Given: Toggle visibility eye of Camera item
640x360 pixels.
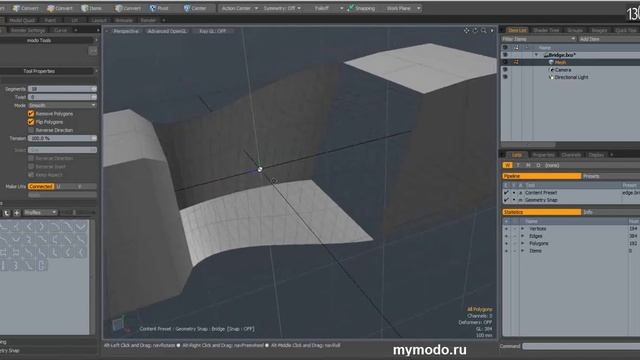Looking at the screenshot, I should coord(505,70).
